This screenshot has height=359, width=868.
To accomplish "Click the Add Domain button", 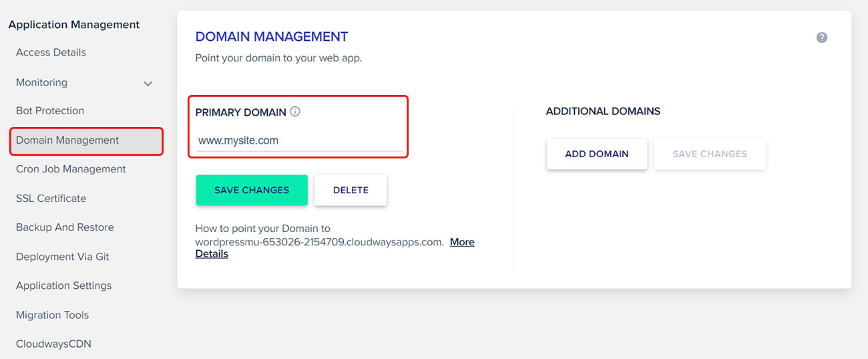I will 596,154.
